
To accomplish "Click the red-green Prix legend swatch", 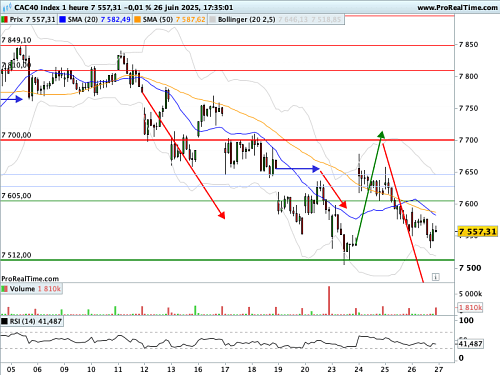I will point(5,20).
